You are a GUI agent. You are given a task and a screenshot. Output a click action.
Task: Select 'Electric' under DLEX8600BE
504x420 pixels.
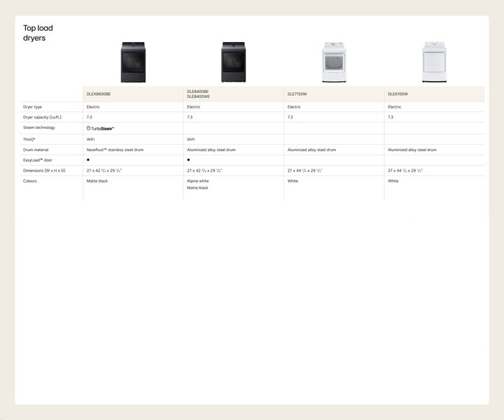[93, 107]
